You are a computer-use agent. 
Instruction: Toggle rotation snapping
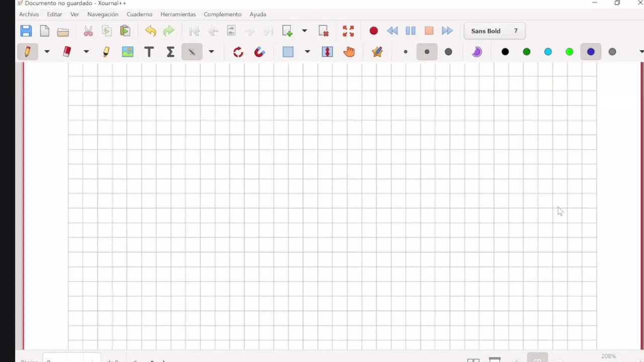click(x=238, y=52)
